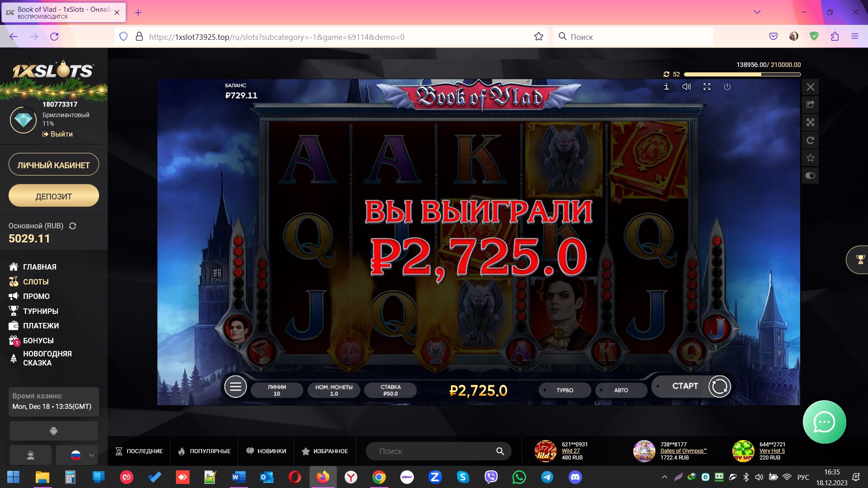868x488 pixels.
Task: Change the НОМ. МОНЕТЫ value
Action: pos(334,390)
